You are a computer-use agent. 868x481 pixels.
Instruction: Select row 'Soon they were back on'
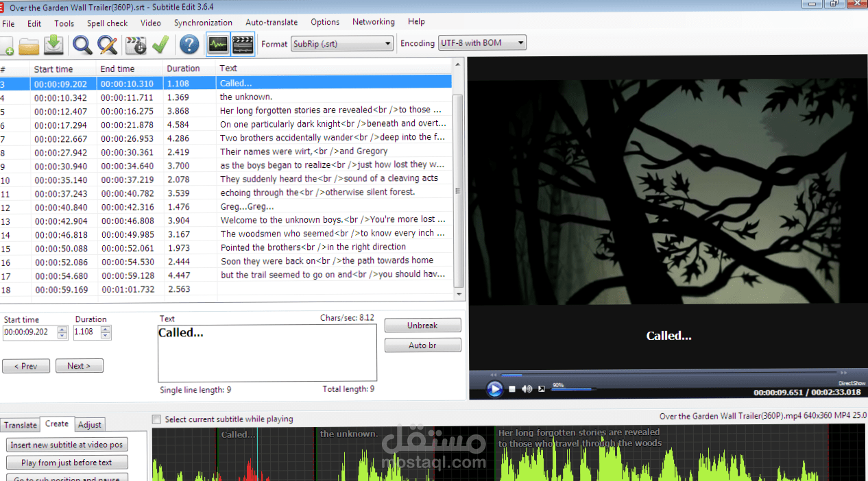tap(226, 261)
